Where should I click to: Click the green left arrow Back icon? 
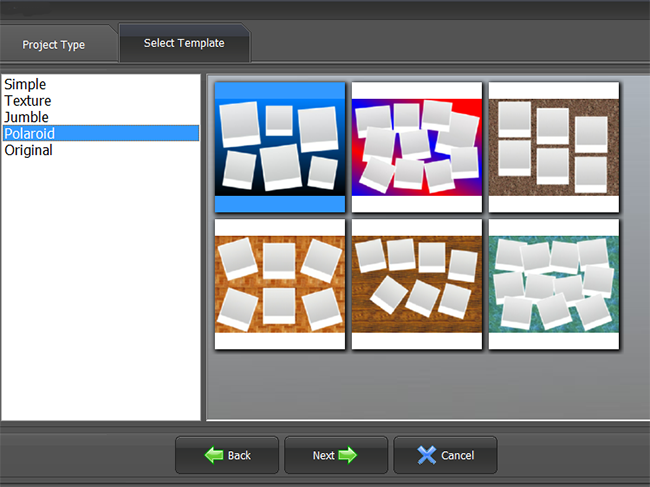tap(214, 455)
